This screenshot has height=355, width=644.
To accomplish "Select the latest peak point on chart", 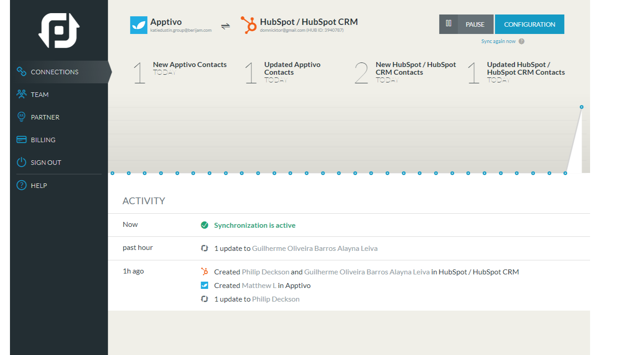I will pos(581,107).
